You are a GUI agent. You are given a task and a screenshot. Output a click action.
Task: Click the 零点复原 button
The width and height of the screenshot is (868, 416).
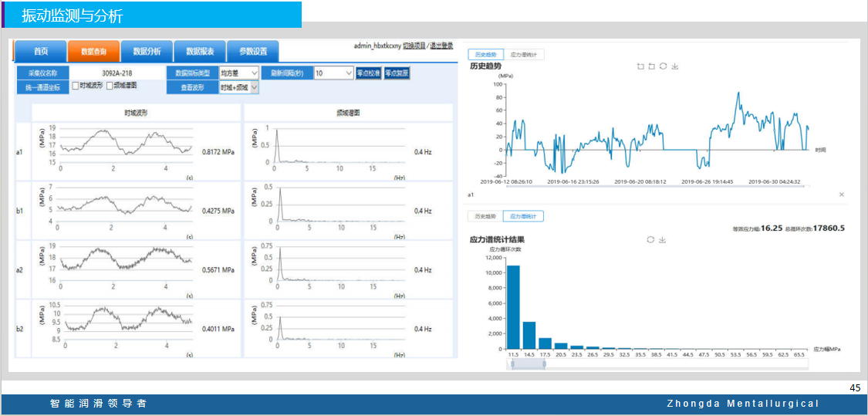[x=397, y=73]
